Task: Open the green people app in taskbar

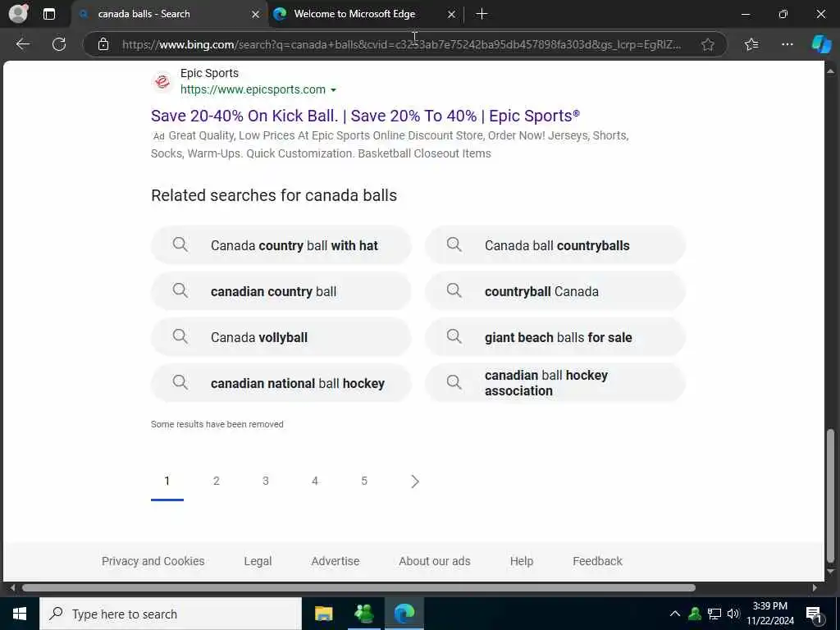Action: click(364, 614)
